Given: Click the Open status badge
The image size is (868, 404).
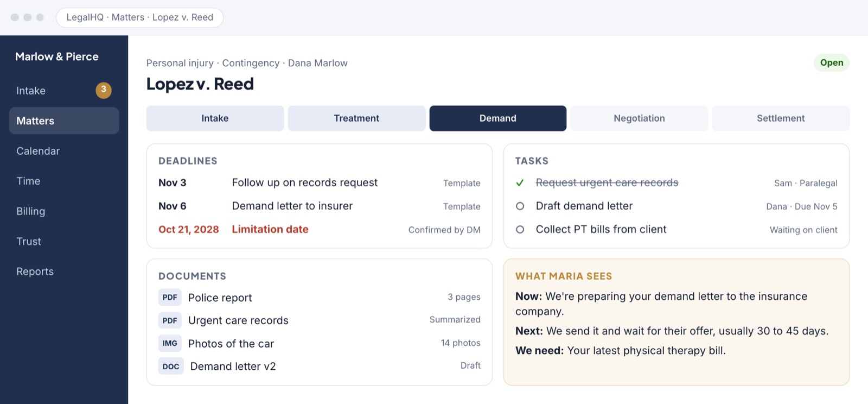Looking at the screenshot, I should (x=832, y=62).
